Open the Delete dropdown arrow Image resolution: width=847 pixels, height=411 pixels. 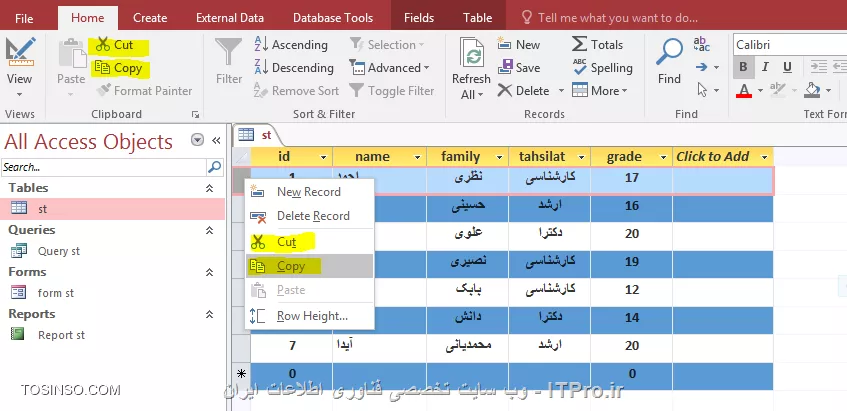561,91
